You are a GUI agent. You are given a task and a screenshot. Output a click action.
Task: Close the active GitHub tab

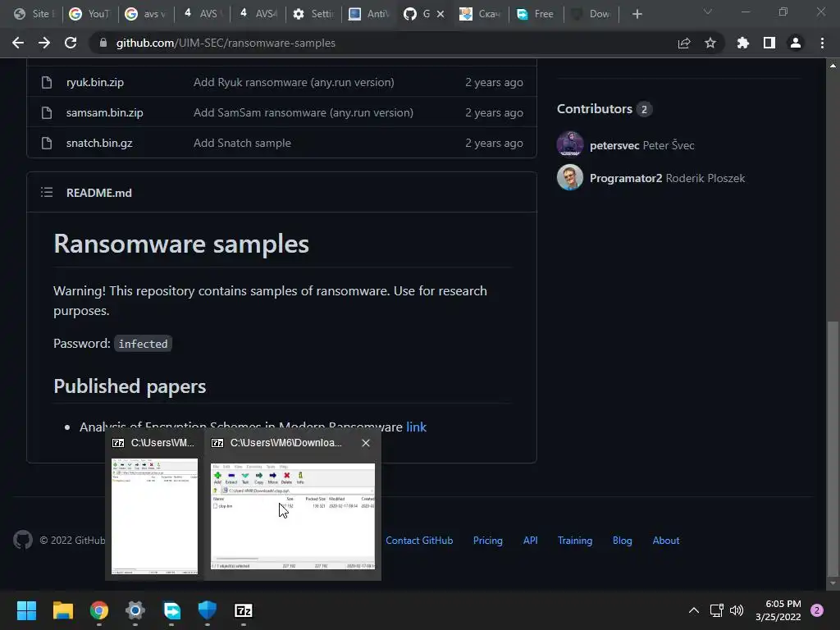coord(441,14)
